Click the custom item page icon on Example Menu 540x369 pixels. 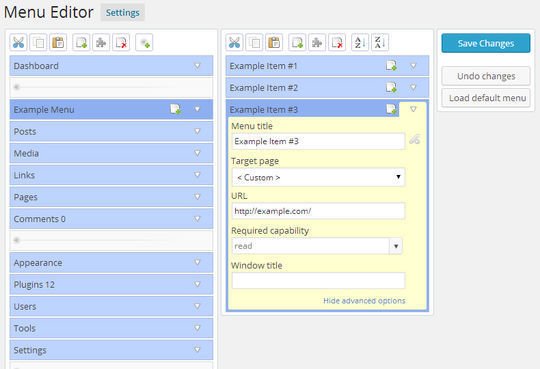pyautogui.click(x=176, y=109)
